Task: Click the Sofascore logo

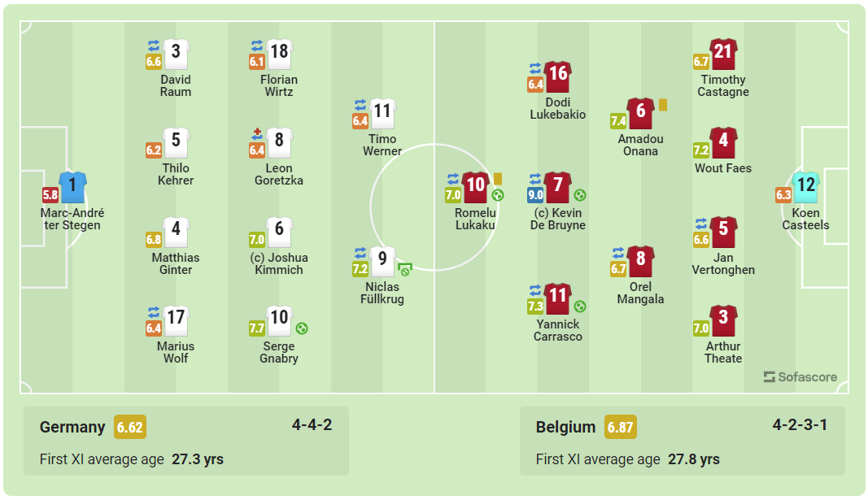Action: tap(800, 377)
